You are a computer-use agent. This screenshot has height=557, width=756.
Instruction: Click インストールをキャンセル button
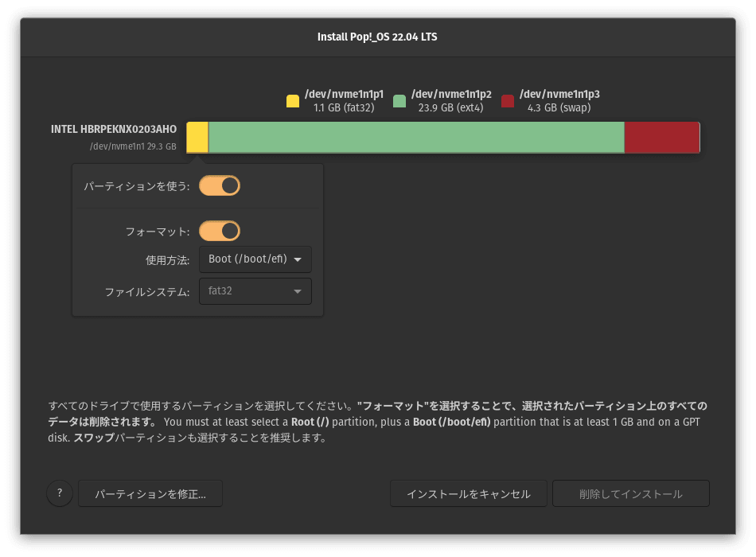click(468, 494)
